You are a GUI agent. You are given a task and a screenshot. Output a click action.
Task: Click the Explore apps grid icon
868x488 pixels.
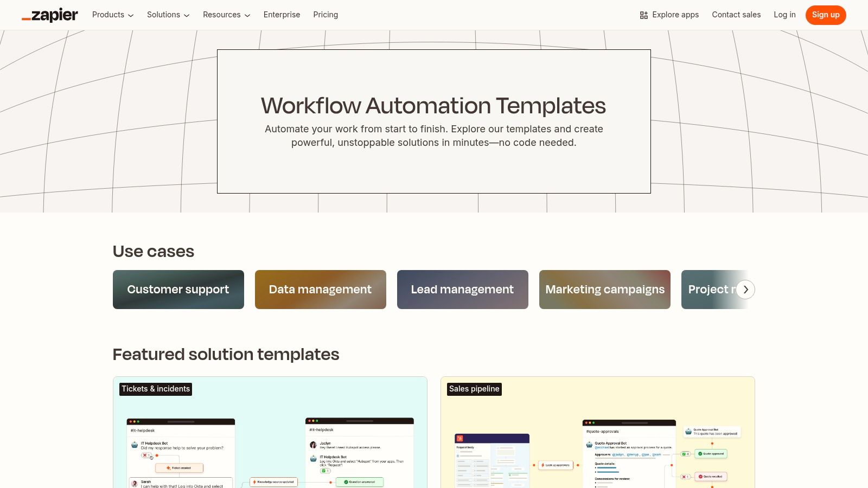click(643, 15)
